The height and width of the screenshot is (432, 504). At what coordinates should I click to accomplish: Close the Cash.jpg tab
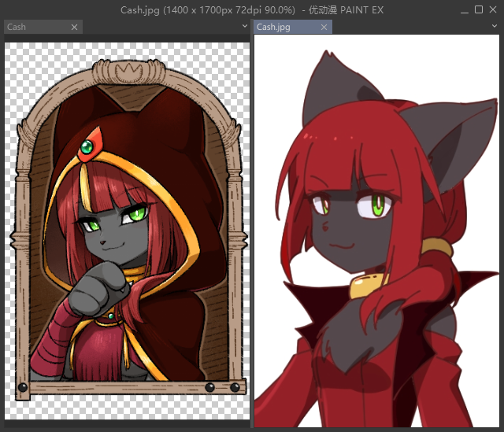pyautogui.click(x=324, y=28)
